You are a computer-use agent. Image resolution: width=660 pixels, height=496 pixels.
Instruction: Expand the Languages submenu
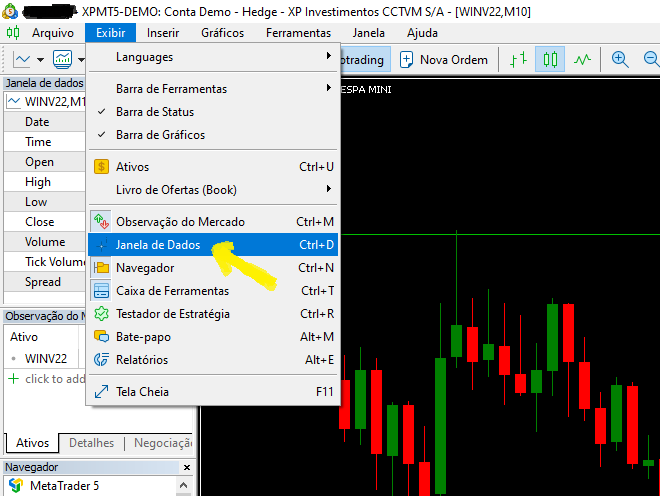click(x=213, y=57)
